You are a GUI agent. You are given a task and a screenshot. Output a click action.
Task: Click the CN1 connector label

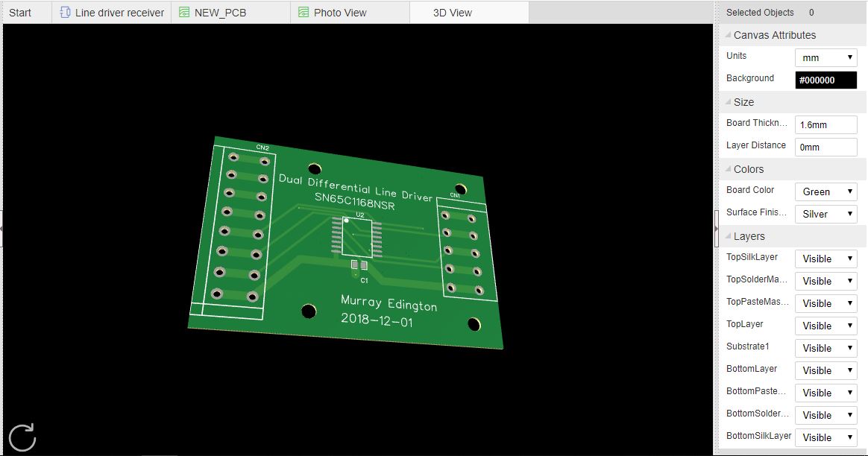[454, 195]
